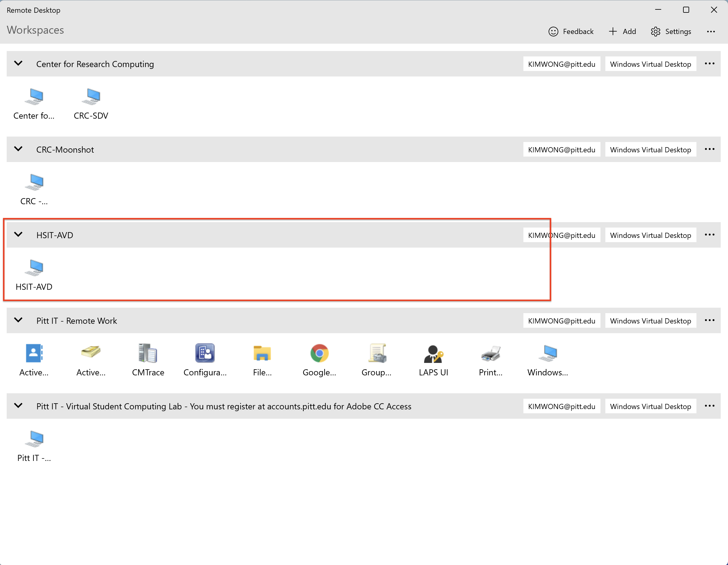The width and height of the screenshot is (728, 565).
Task: Launch the Pitt IT -... student lab desktop
Action: coord(34,446)
